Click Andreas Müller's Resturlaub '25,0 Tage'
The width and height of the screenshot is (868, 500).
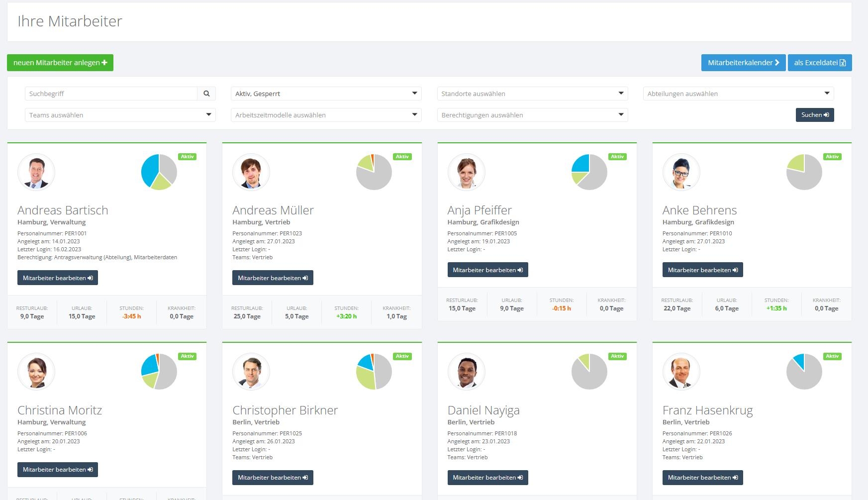point(247,316)
